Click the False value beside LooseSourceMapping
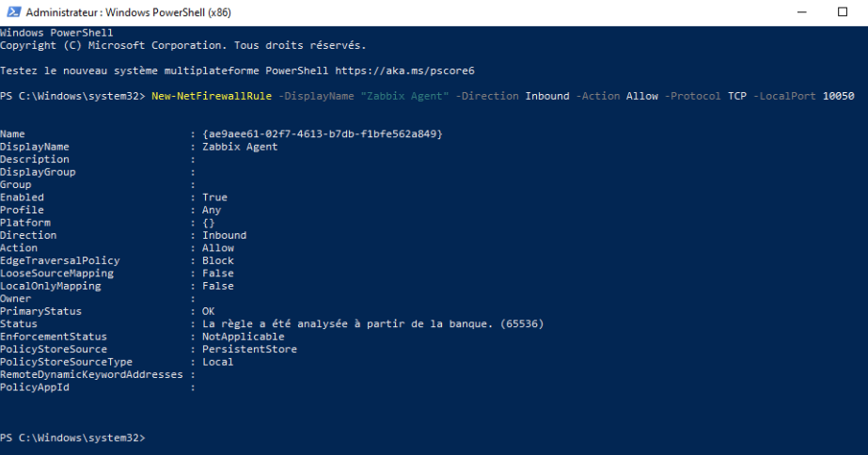Image resolution: width=868 pixels, height=455 pixels. (x=217, y=274)
